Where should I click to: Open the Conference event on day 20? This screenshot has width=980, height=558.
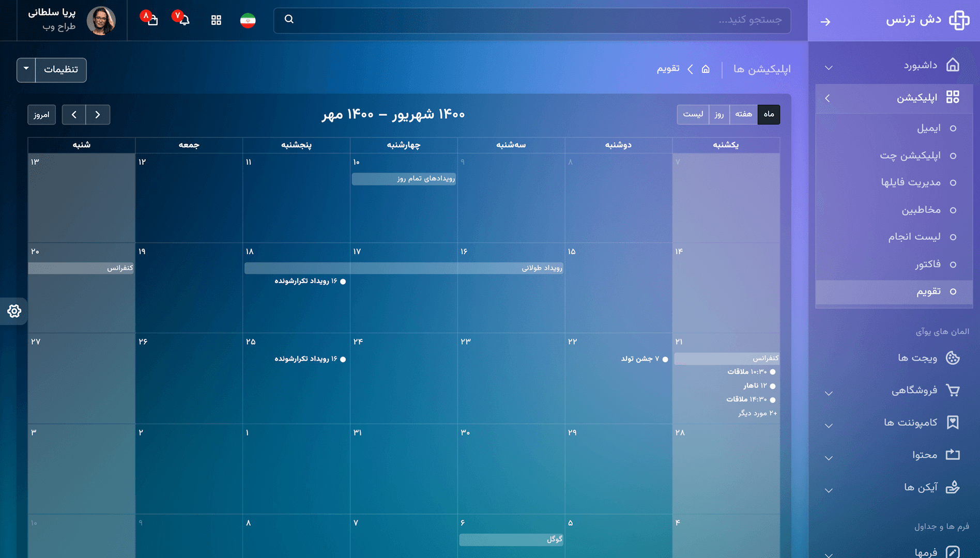pyautogui.click(x=81, y=268)
